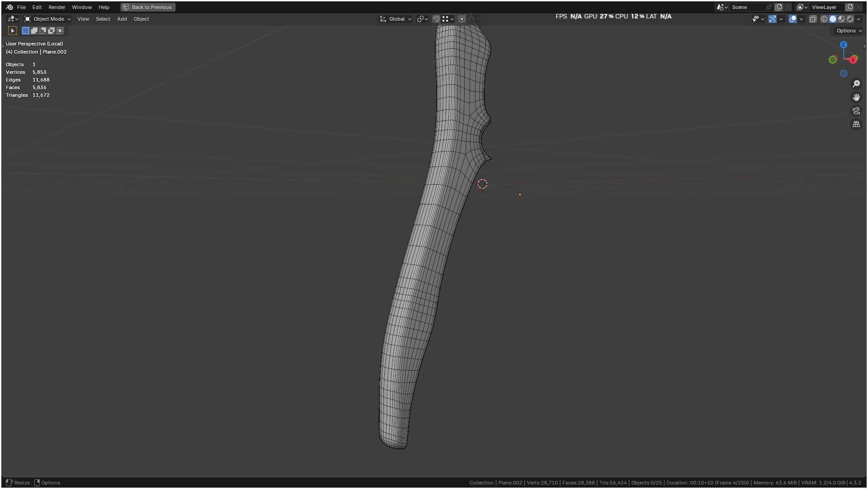
Task: Open the Shading options dropdown arrow
Action: coord(859,19)
